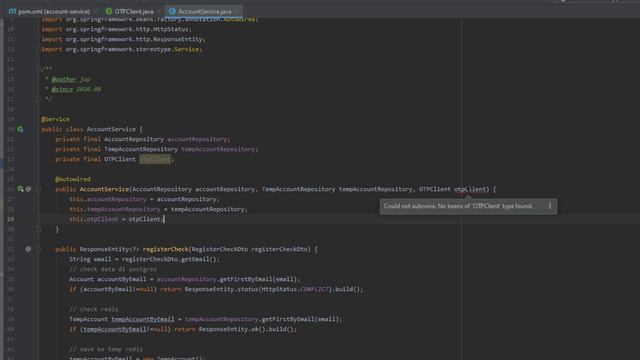The height and width of the screenshot is (360, 640).
Task: Click the import line for org.springframework.http.HttpStatus
Action: pos(116,29)
